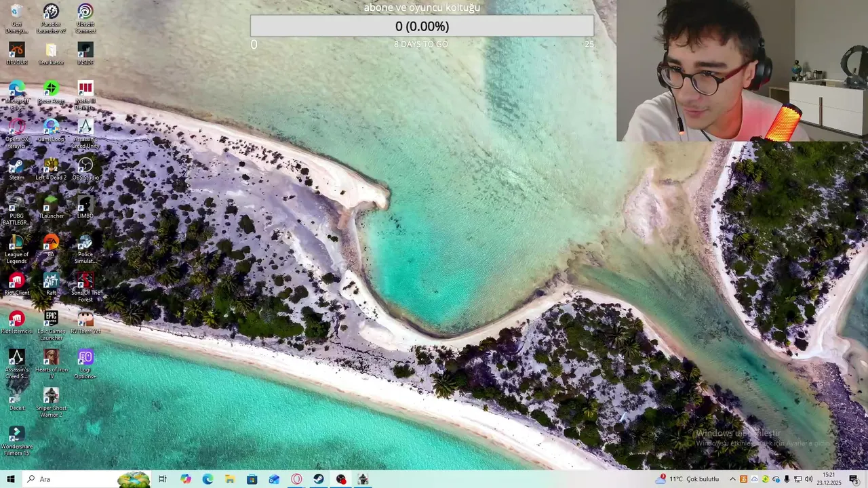
Task: Select the League of Legends desktop icon
Action: pyautogui.click(x=16, y=249)
